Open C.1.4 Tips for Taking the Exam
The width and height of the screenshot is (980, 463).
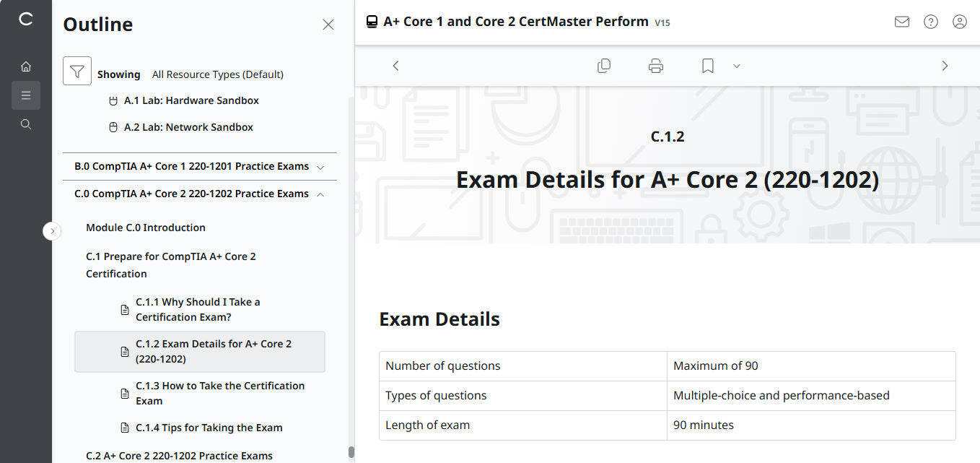pyautogui.click(x=208, y=427)
